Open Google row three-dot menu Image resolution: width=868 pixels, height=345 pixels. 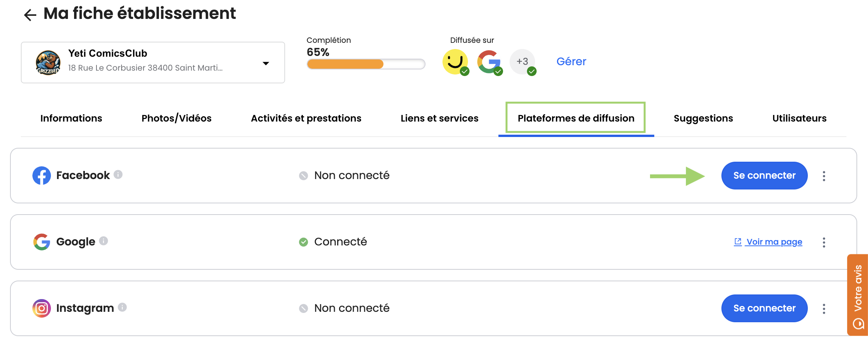(x=824, y=242)
